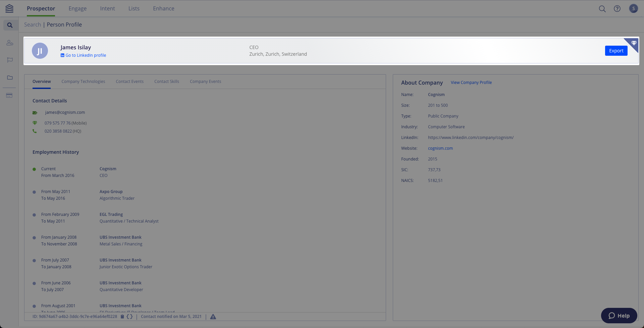Click the curly braces JSON icon
Image resolution: width=644 pixels, height=328 pixels.
pos(129,317)
